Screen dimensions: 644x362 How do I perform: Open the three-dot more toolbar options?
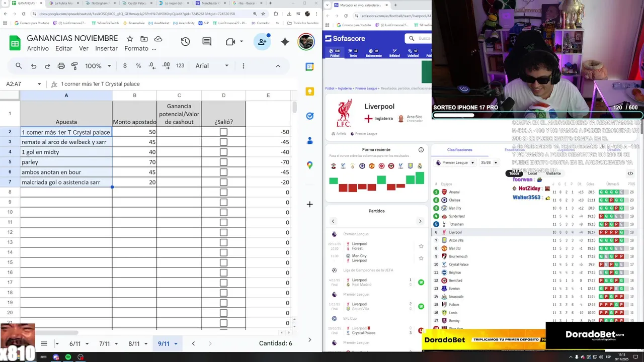[x=244, y=66]
